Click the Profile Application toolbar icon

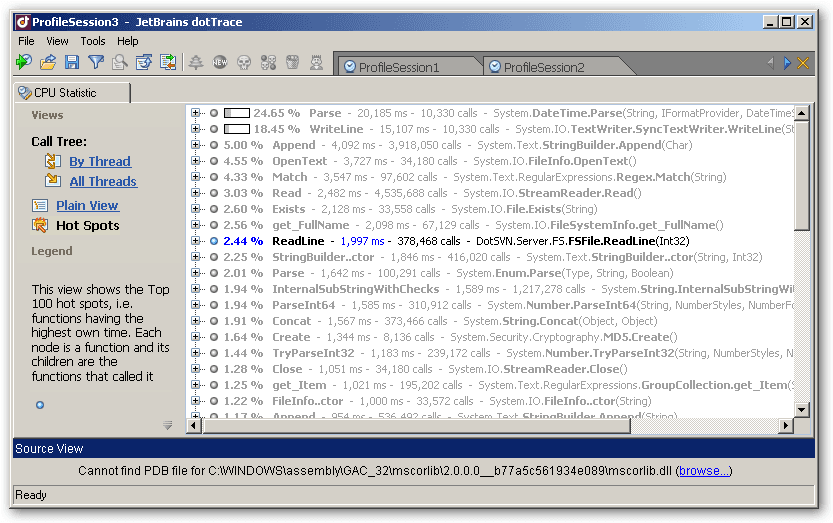pos(23,62)
